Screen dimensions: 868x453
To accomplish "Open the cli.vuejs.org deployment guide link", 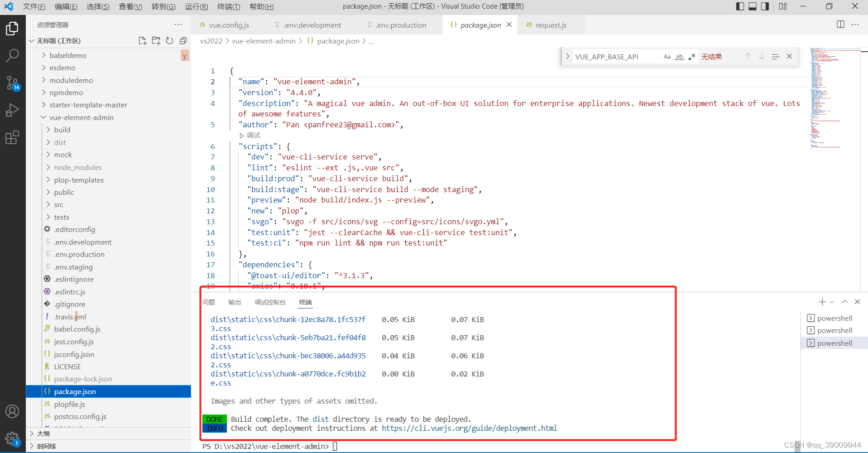I will click(469, 428).
